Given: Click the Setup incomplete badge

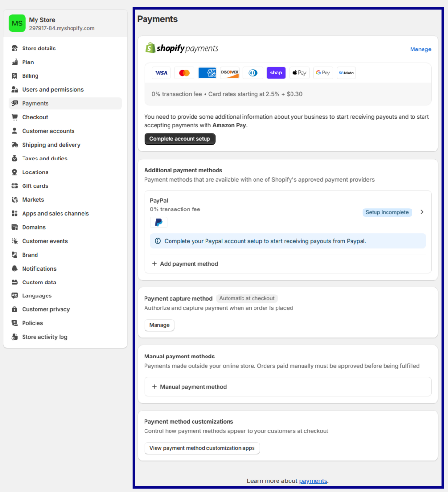Looking at the screenshot, I should pos(387,212).
